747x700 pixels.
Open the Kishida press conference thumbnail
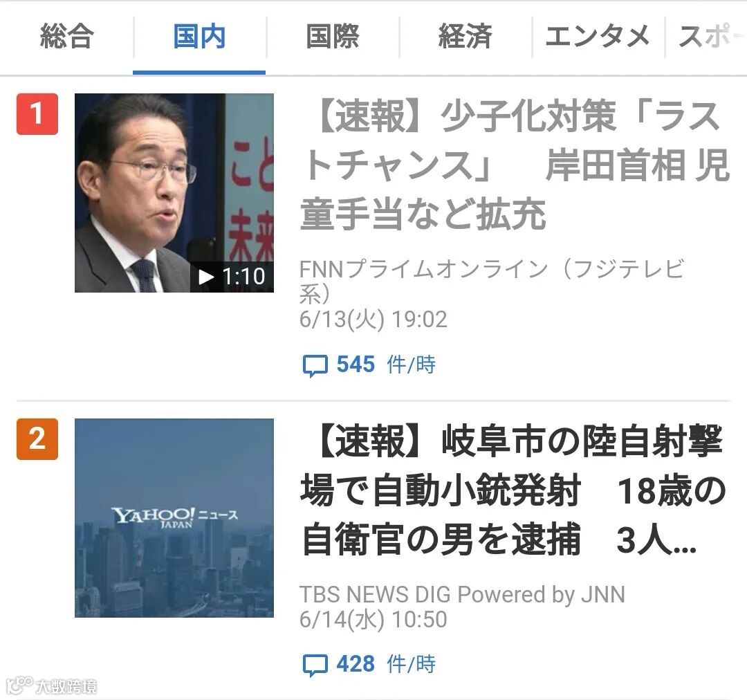point(174,192)
